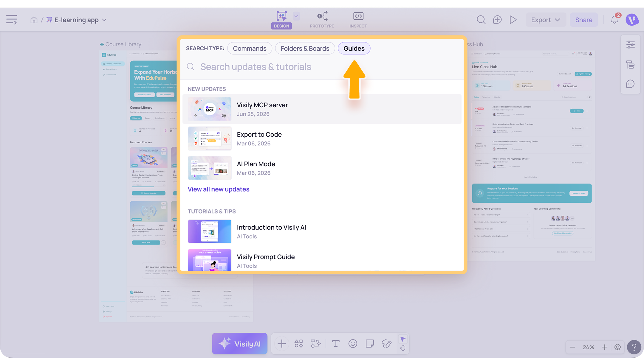Go to the home dashboard icon
Image resolution: width=644 pixels, height=358 pixels.
pyautogui.click(x=34, y=20)
